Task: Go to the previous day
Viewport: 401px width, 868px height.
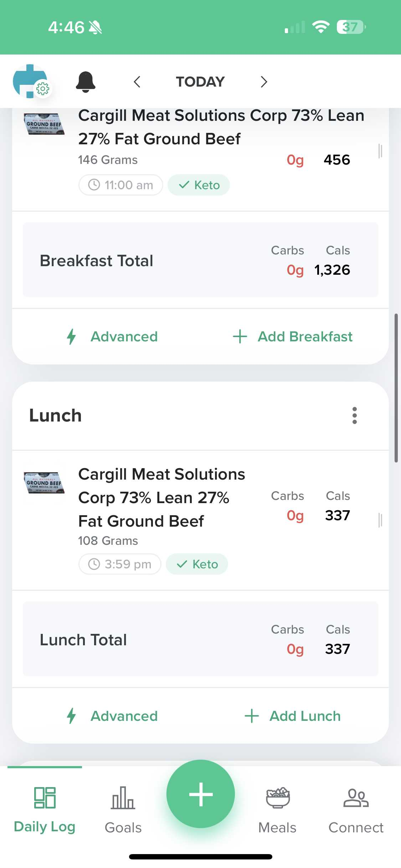Action: [x=137, y=82]
